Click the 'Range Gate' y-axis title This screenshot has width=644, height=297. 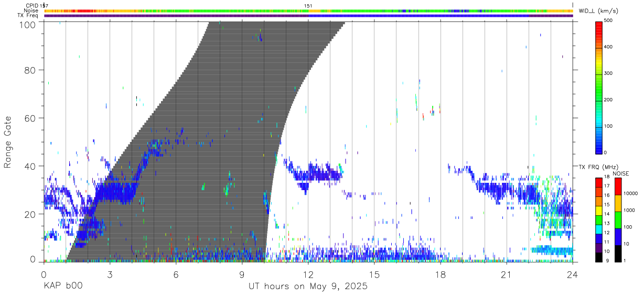(x=8, y=142)
